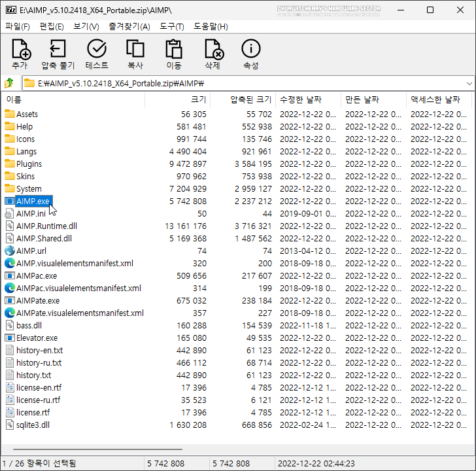The image size is (476, 471).
Task: Click the AIMP.url globe icon
Action: (x=10, y=251)
